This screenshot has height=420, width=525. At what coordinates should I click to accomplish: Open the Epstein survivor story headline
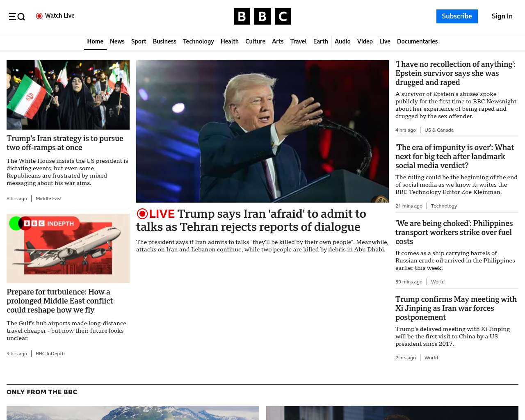pyautogui.click(x=455, y=73)
